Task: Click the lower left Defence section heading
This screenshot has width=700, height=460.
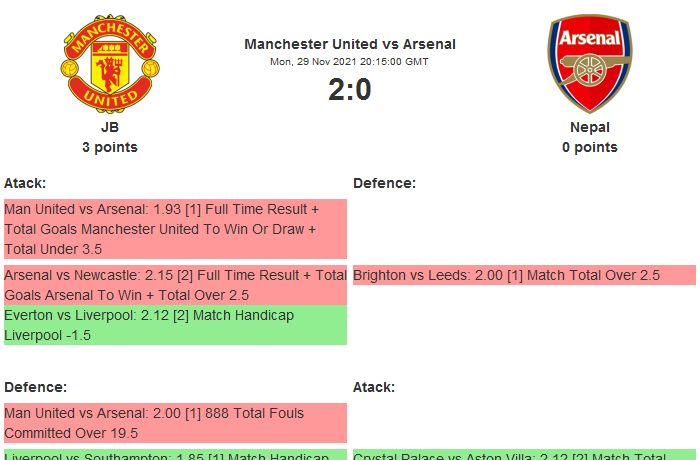Action: [x=35, y=387]
